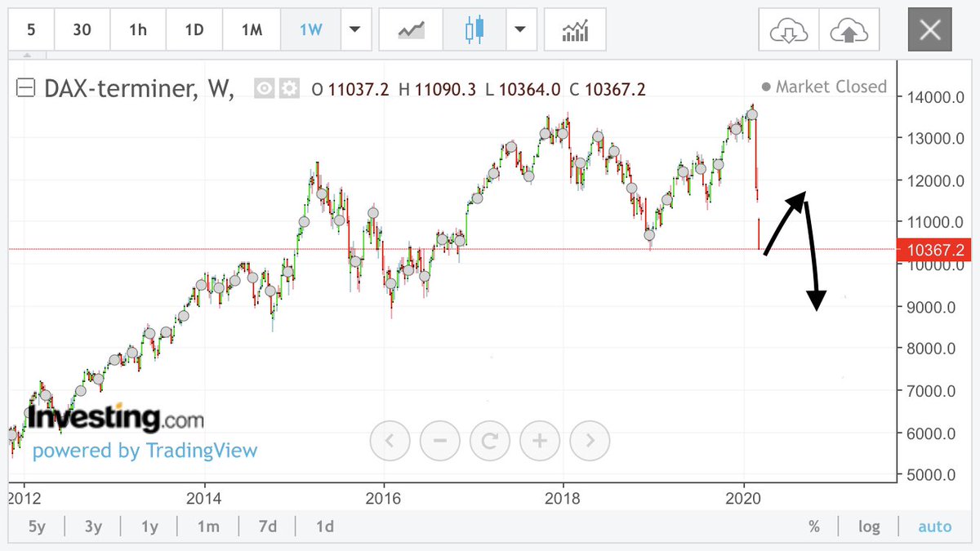Viewport: 980px width, 551px height.
Task: Click the 2016 time axis label
Action: [x=384, y=497]
